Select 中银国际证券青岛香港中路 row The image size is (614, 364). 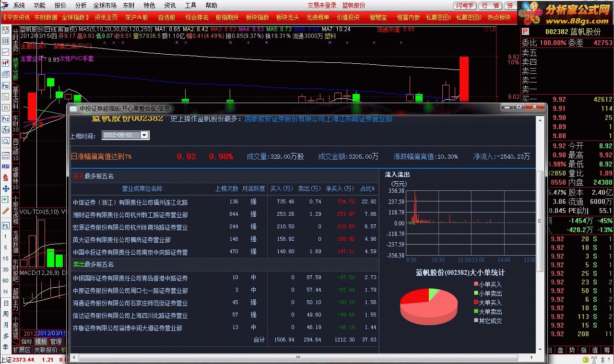point(224,278)
